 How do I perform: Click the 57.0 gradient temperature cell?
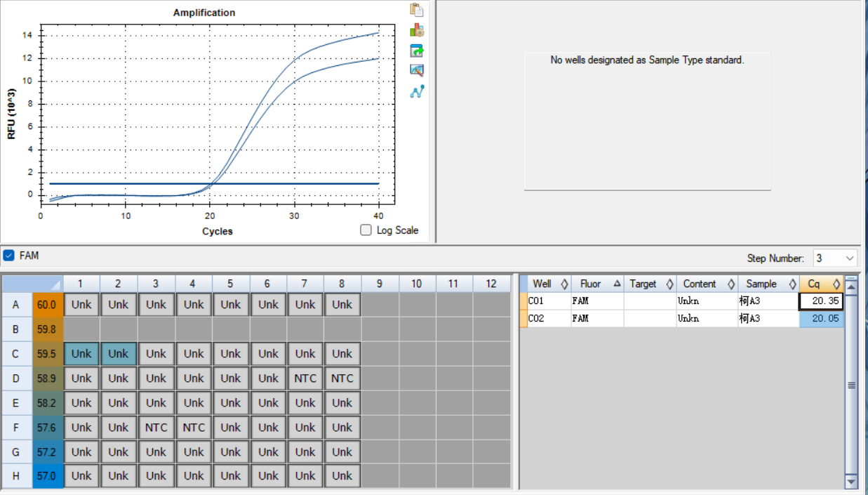coord(48,476)
